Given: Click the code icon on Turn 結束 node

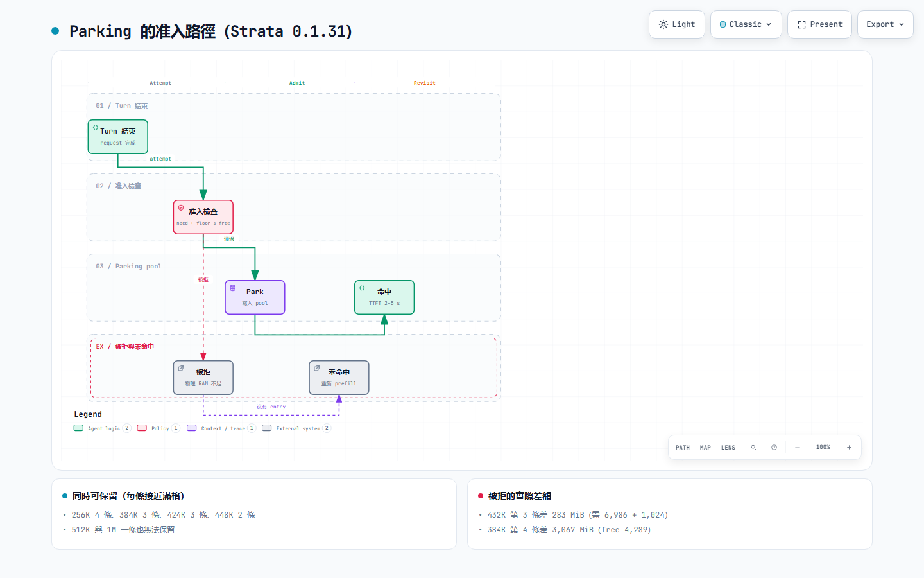Looking at the screenshot, I should pos(96,128).
